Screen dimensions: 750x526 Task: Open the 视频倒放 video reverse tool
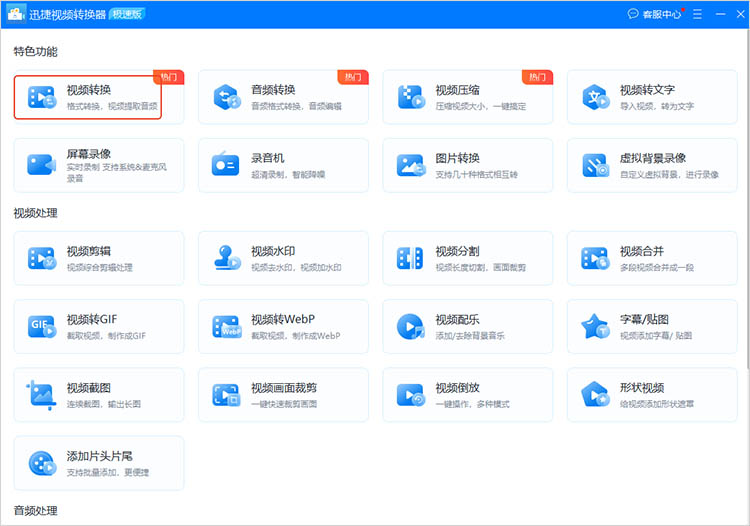point(467,394)
